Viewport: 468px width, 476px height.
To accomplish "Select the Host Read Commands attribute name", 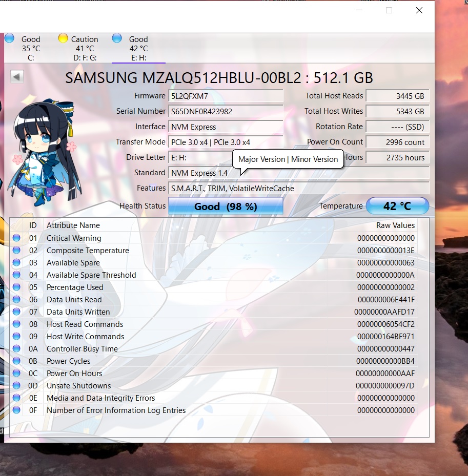I will (x=85, y=324).
